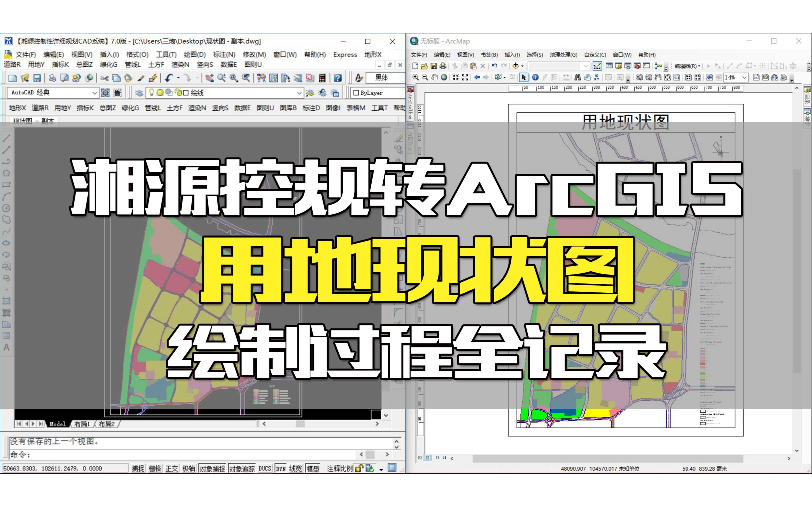The height and width of the screenshot is (507, 812).
Task: Toggle 极轴 polar tracking in CAD status bar
Action: [x=189, y=469]
